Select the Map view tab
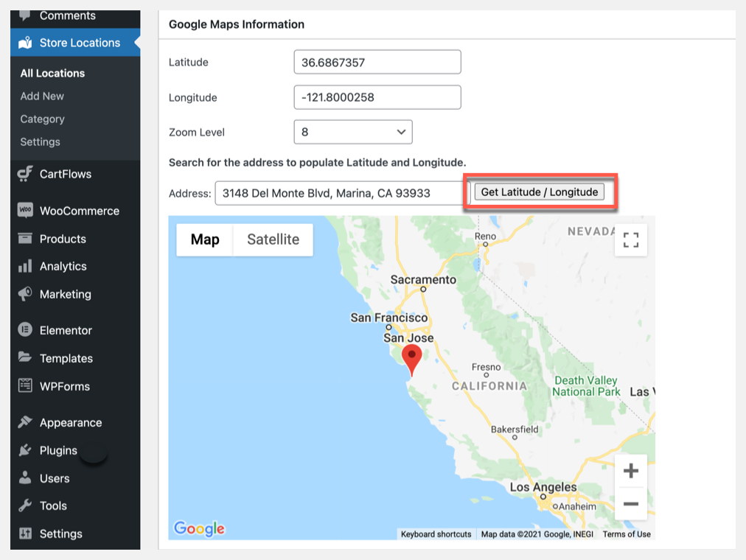Viewport: 746px width, 560px height. pos(205,239)
